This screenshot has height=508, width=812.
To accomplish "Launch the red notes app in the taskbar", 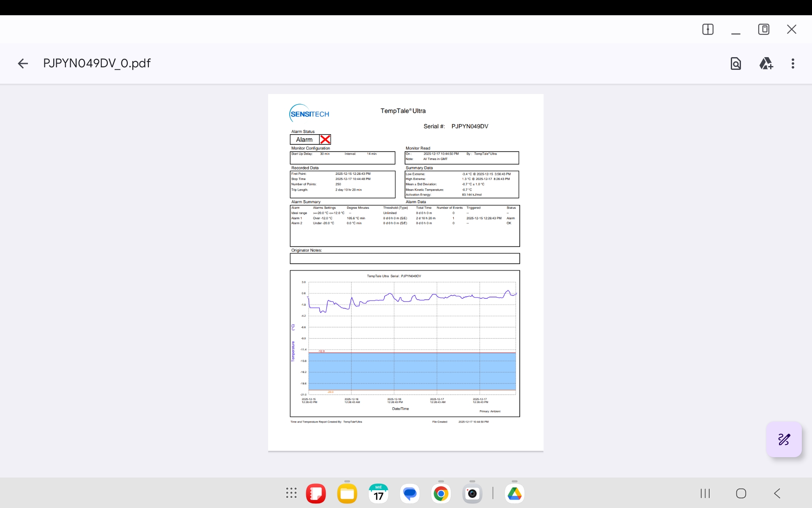I will pos(316,494).
